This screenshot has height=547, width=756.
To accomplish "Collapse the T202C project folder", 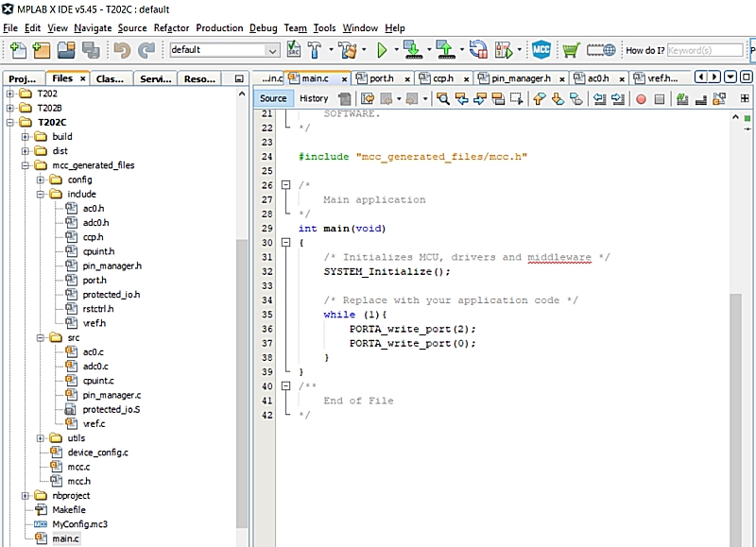I will (x=10, y=122).
